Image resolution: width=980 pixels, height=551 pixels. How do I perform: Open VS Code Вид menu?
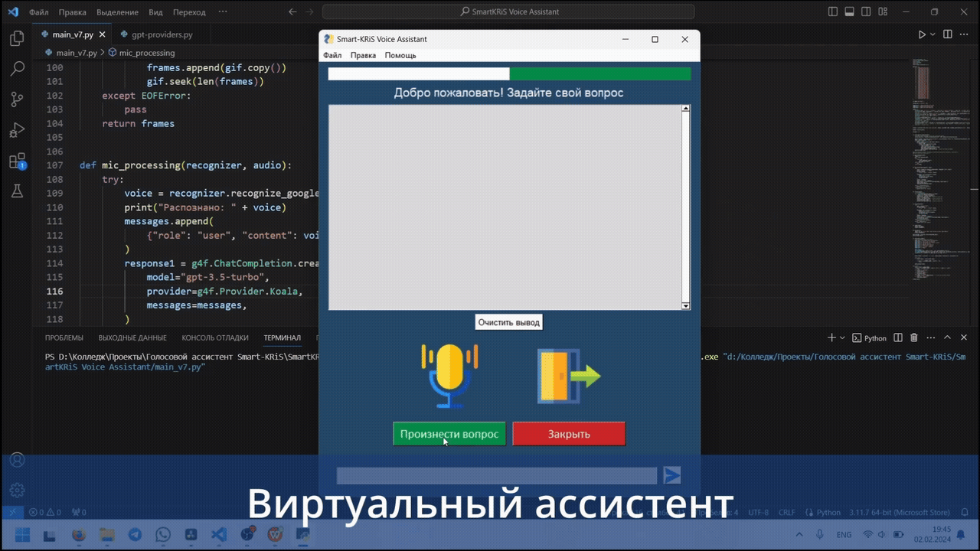(155, 11)
